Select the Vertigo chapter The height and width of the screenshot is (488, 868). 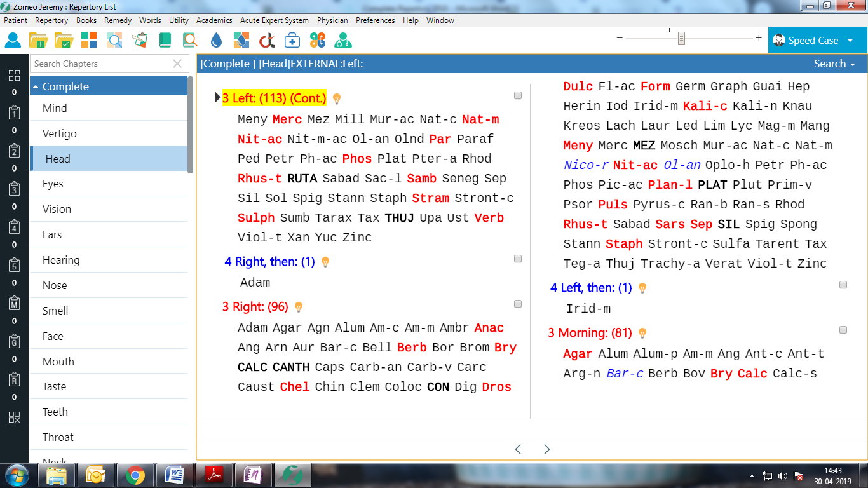pos(109,133)
